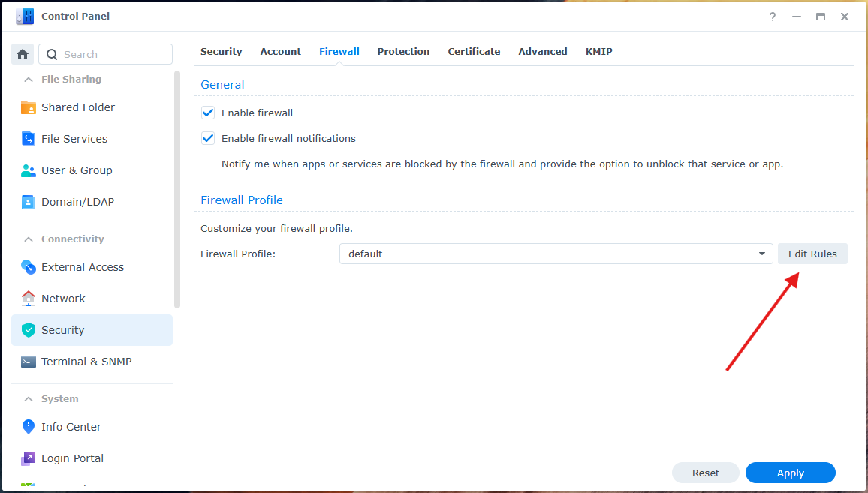
Task: Open User & Group icon
Action: point(29,170)
